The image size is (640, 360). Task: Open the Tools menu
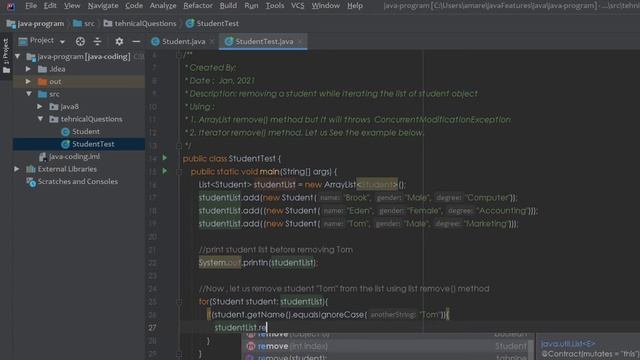pyautogui.click(x=275, y=6)
